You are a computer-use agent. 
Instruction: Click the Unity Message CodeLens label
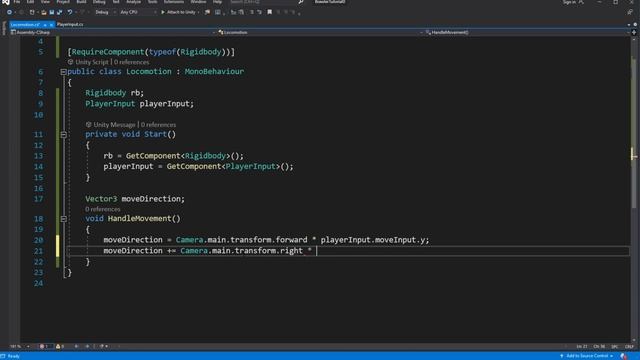(x=111, y=124)
